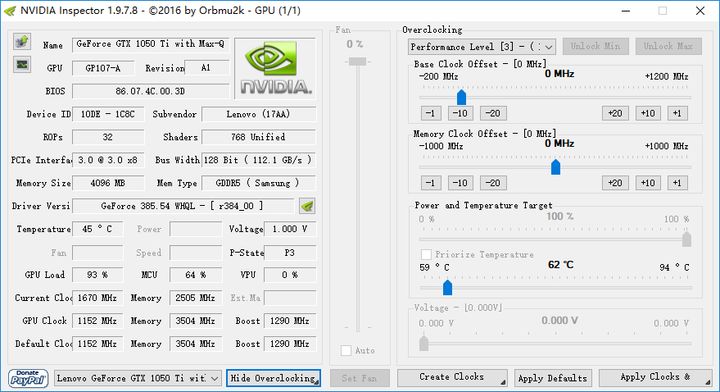
Task: Click the Hide Overclocking button
Action: click(x=273, y=378)
